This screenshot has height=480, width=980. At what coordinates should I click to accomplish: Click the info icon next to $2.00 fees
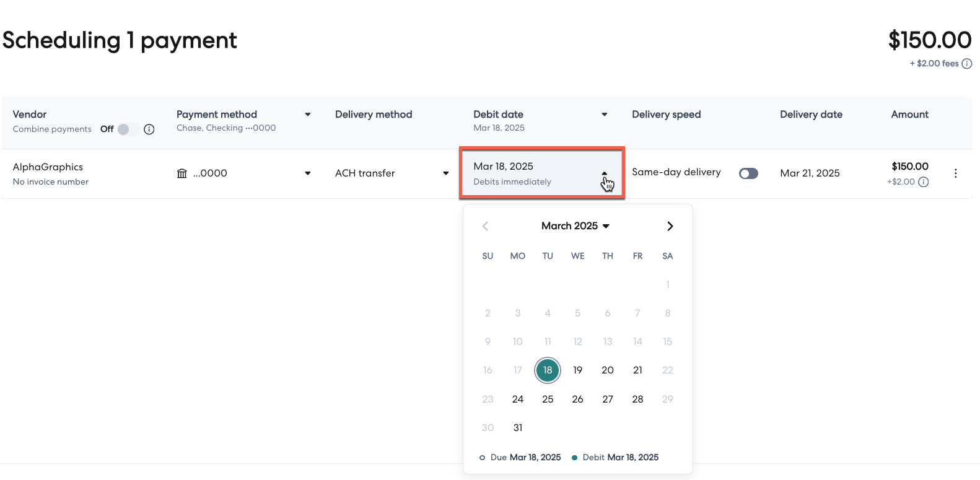click(966, 64)
